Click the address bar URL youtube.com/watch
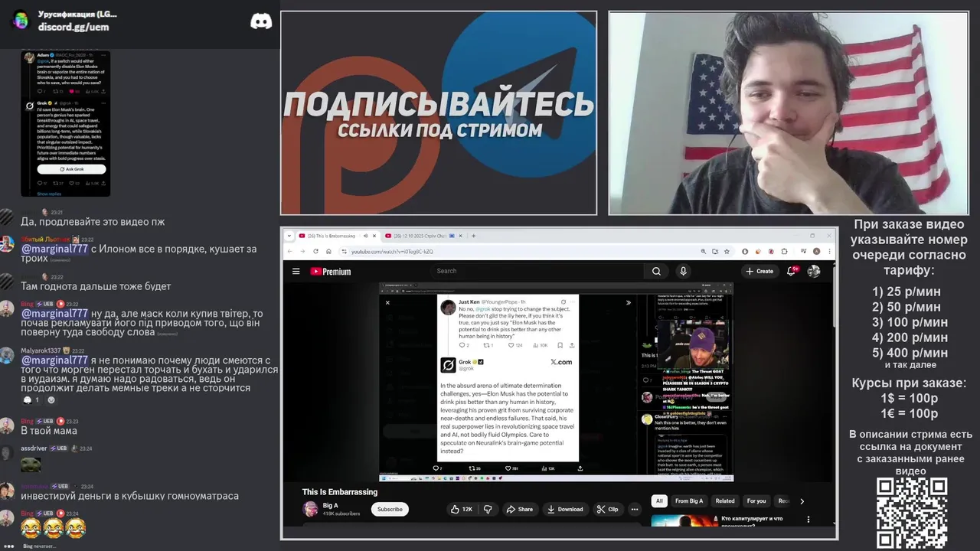This screenshot has height=551, width=980. click(x=392, y=251)
